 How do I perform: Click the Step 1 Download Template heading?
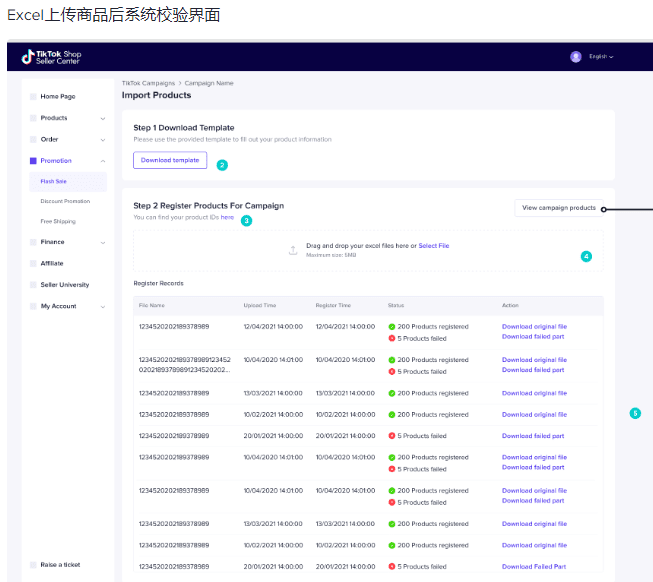click(184, 128)
